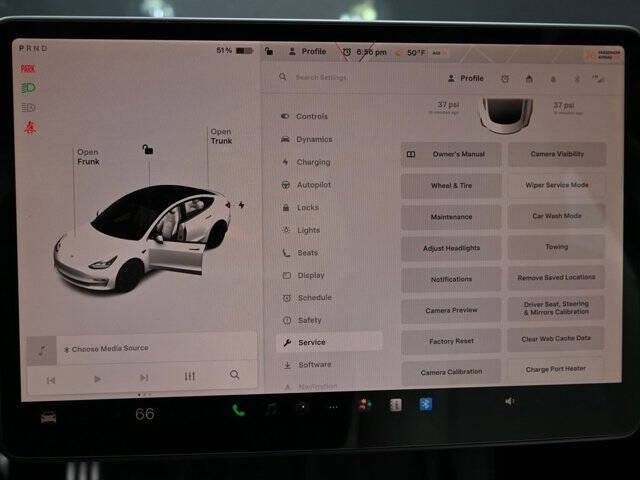The image size is (640, 480).
Task: Open the Maintenance section
Action: coord(451,217)
